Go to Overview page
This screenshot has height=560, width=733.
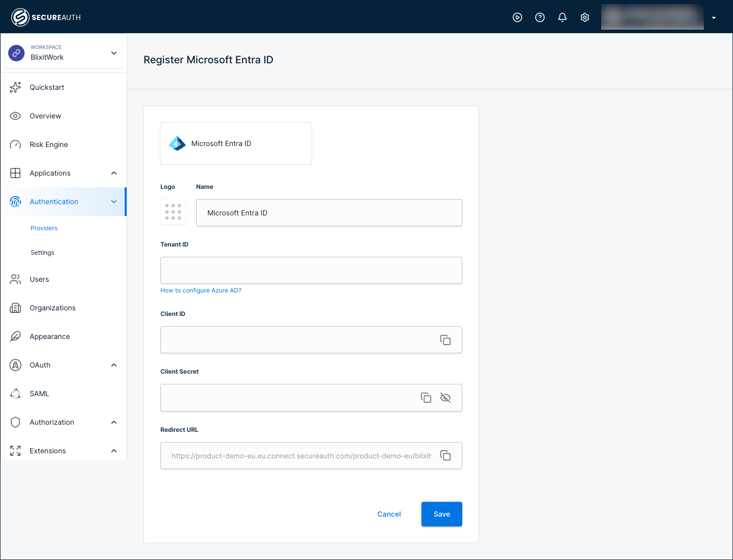[x=64, y=116]
